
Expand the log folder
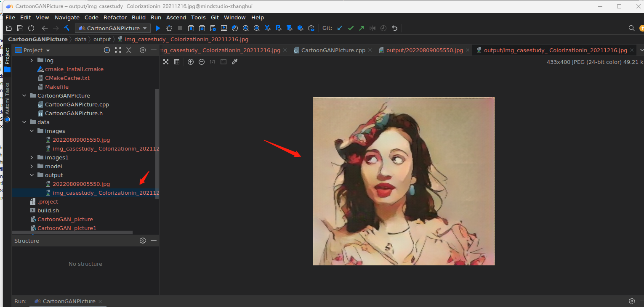point(32,61)
